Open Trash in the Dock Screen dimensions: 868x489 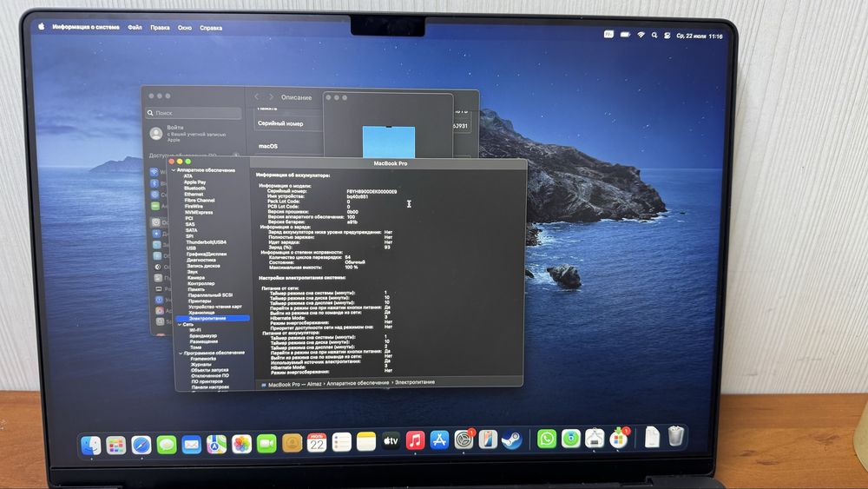(676, 436)
